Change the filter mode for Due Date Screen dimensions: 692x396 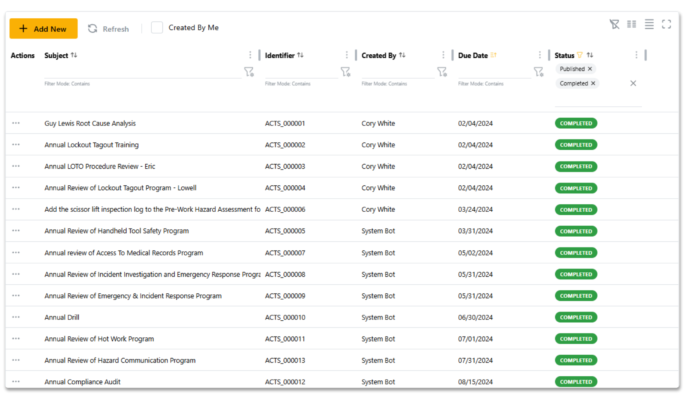(538, 72)
